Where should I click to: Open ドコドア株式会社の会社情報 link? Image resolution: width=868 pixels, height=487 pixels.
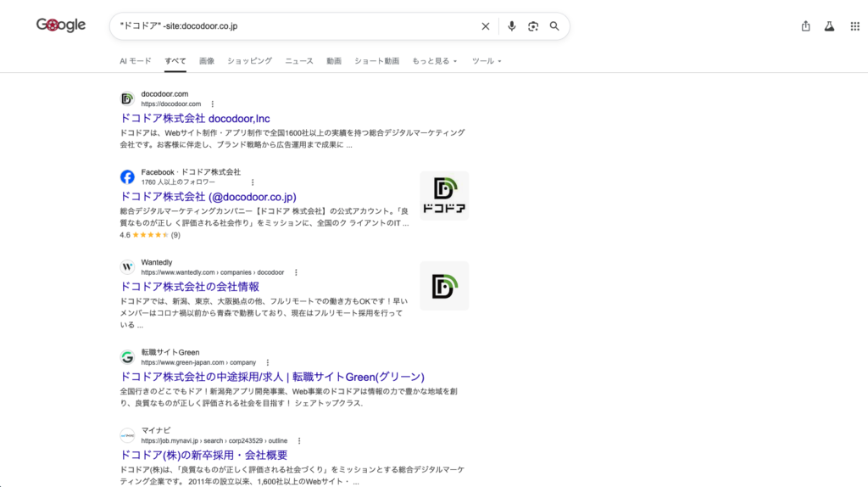[189, 287]
